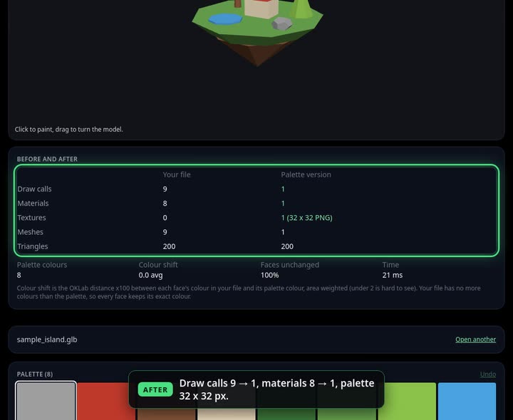
Task: Click the 'Palette colours' stat label
Action: tap(42, 265)
